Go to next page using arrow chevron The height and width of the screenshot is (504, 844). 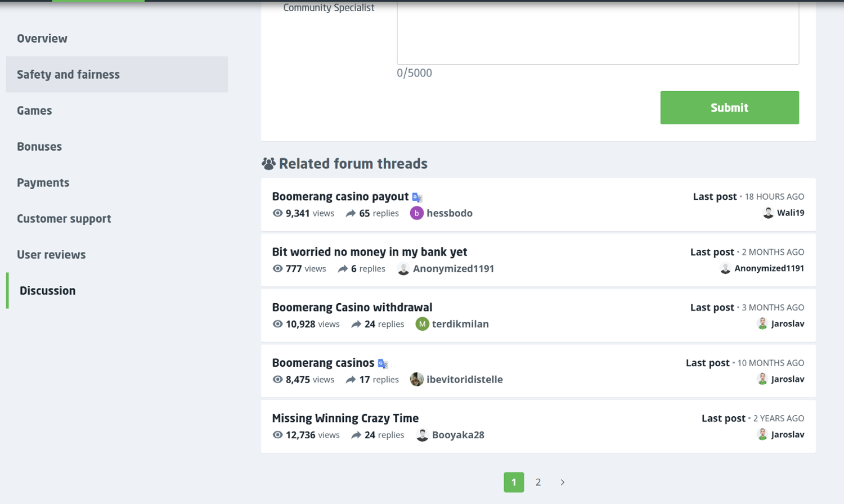pyautogui.click(x=562, y=482)
